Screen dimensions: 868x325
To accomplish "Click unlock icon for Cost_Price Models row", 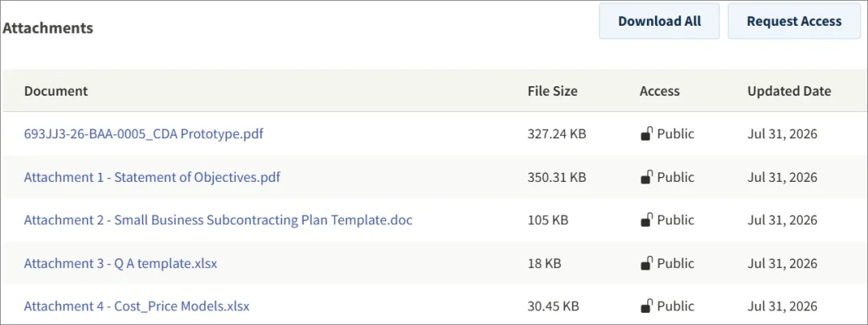I will [x=646, y=306].
